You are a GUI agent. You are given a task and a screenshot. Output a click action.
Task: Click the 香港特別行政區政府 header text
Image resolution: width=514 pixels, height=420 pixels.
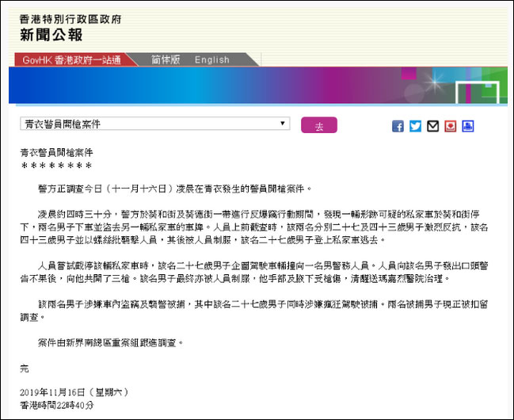click(x=70, y=19)
